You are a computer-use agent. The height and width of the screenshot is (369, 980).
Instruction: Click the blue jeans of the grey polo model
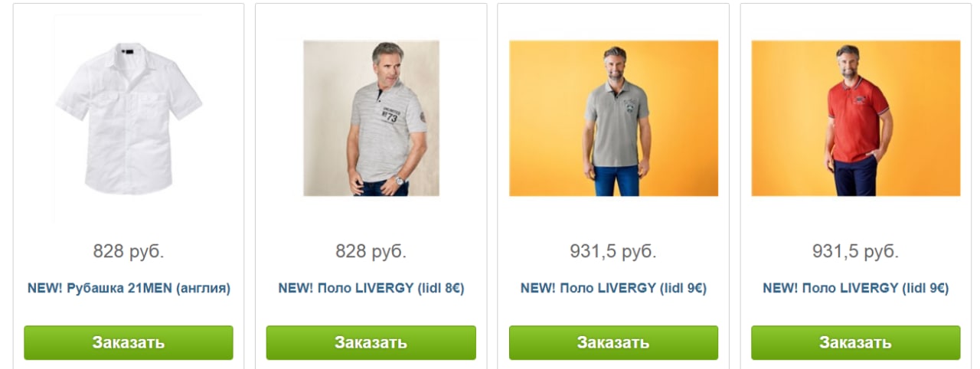(616, 181)
